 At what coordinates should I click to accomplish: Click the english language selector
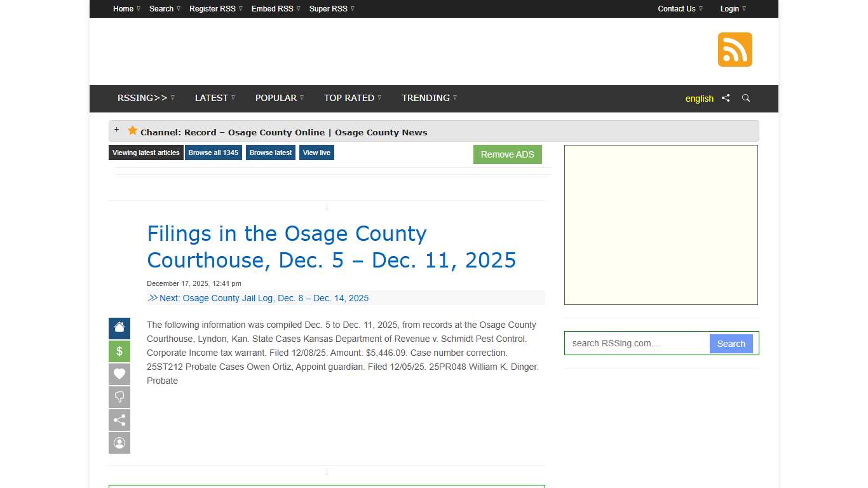click(x=699, y=98)
